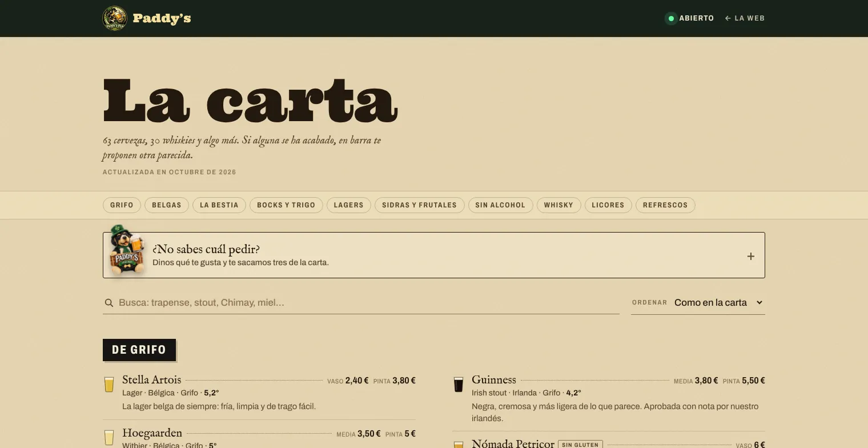
Task: Select the Whisky category pill
Action: (x=558, y=205)
